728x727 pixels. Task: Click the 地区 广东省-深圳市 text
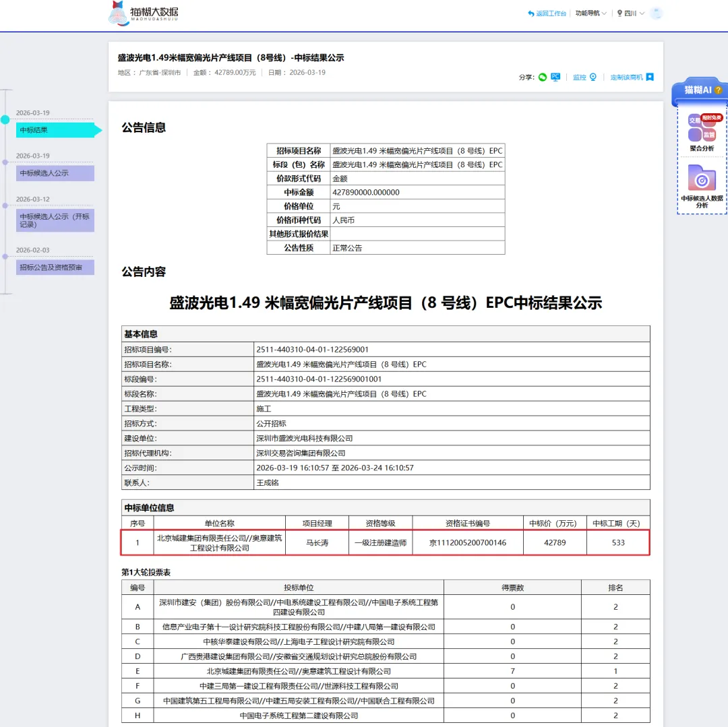[149, 72]
